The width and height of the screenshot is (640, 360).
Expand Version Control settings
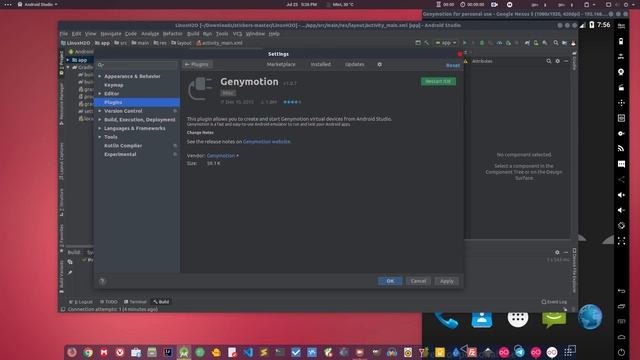(100, 111)
